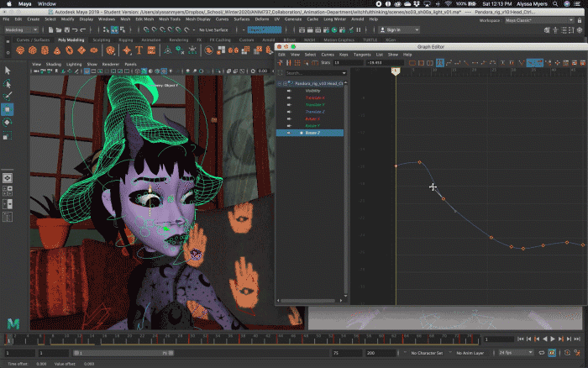Screen dimensions: 588x368
Task: Select the Rotate Z channel row
Action: point(310,133)
